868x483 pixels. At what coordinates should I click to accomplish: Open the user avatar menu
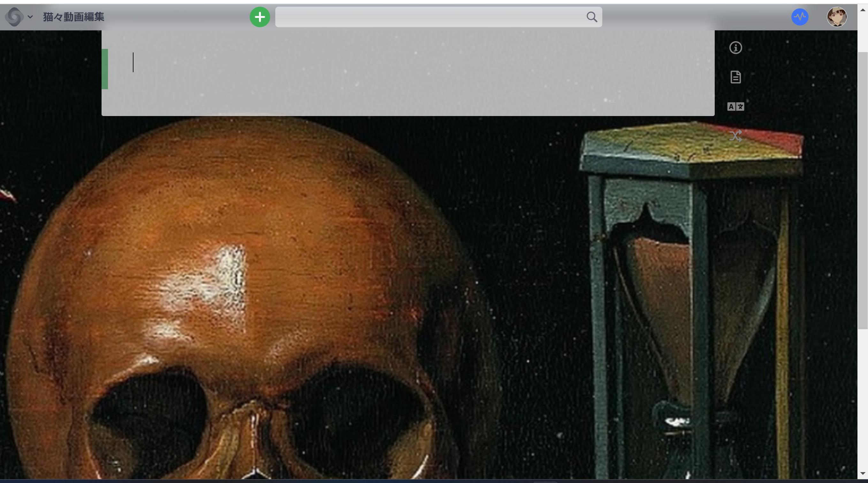[837, 17]
